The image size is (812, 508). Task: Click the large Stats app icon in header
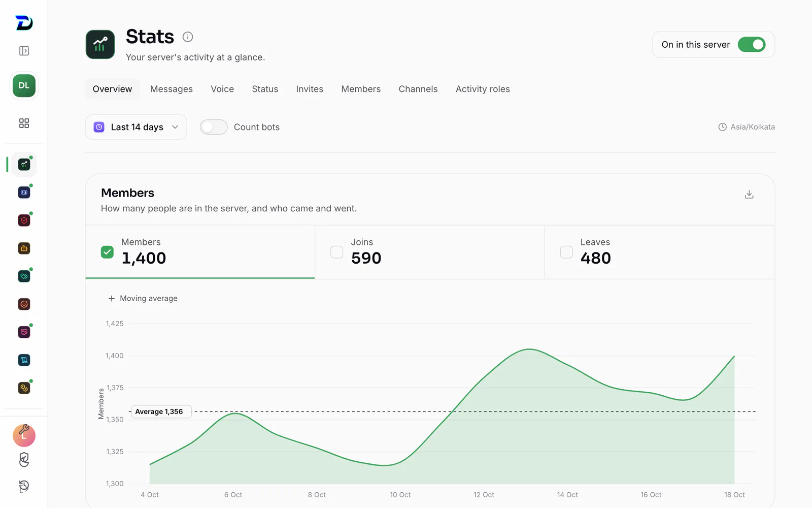100,45
